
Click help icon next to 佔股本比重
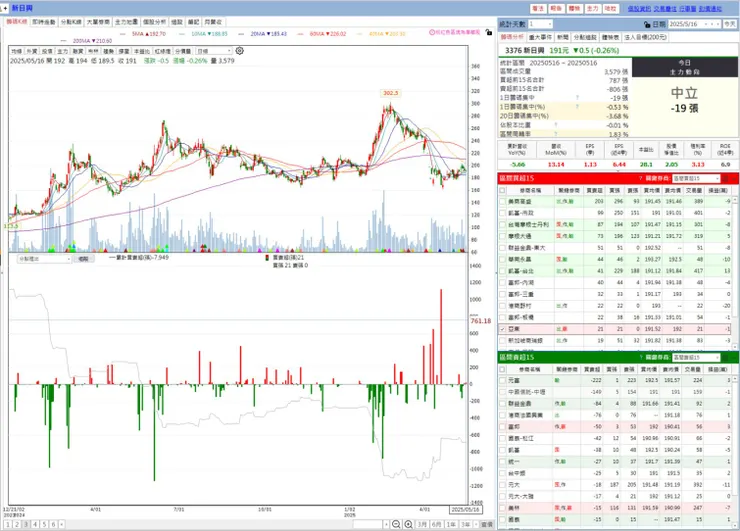556,125
